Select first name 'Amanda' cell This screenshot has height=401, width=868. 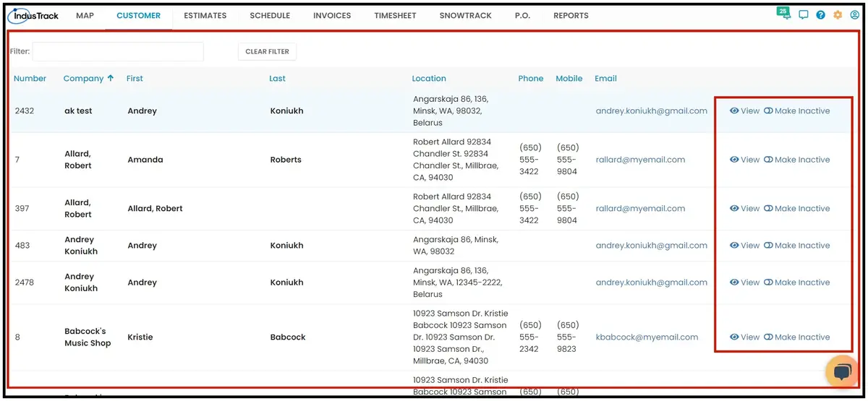point(145,160)
